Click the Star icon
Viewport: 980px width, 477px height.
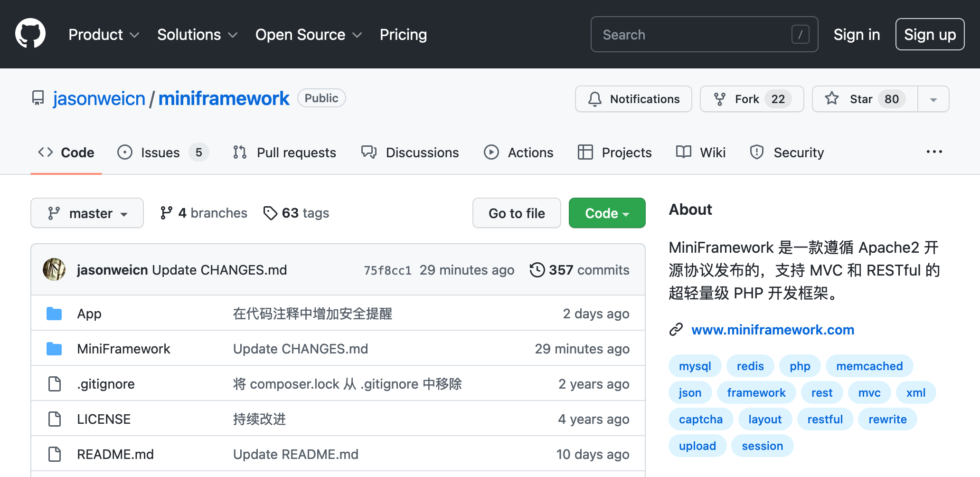pyautogui.click(x=832, y=98)
